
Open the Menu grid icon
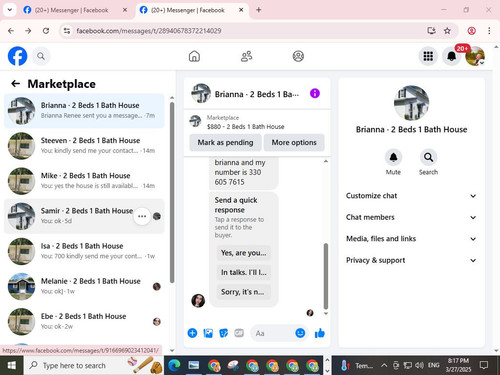click(x=428, y=56)
